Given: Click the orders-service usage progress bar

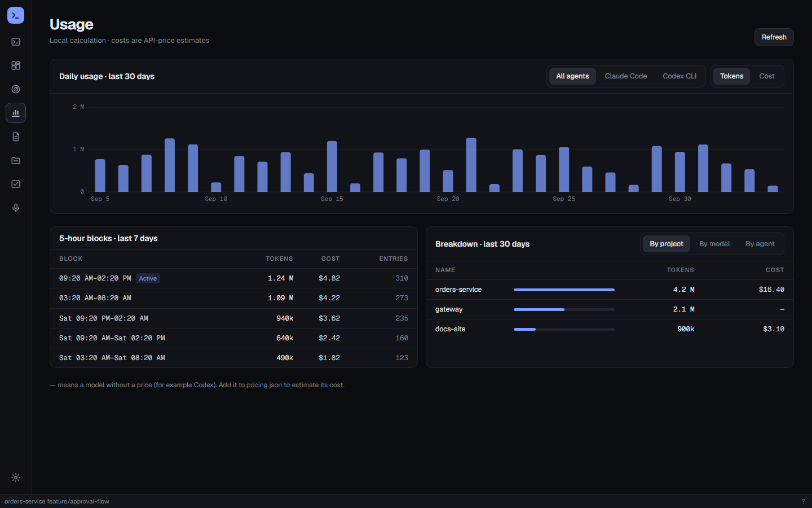Looking at the screenshot, I should pyautogui.click(x=564, y=290).
